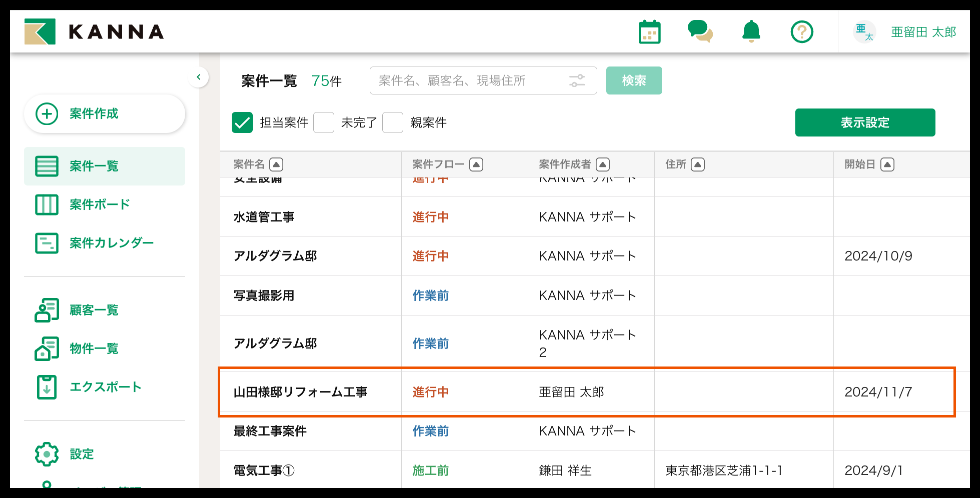Click the 案件名 search input field
Viewport: 980px width, 498px height.
[468, 80]
